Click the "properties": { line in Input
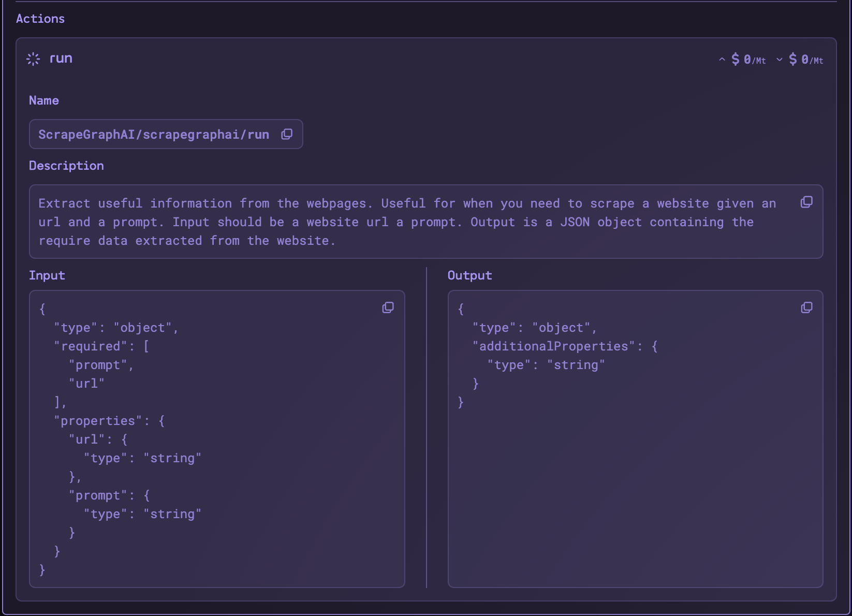The width and height of the screenshot is (852, 616). coord(109,421)
